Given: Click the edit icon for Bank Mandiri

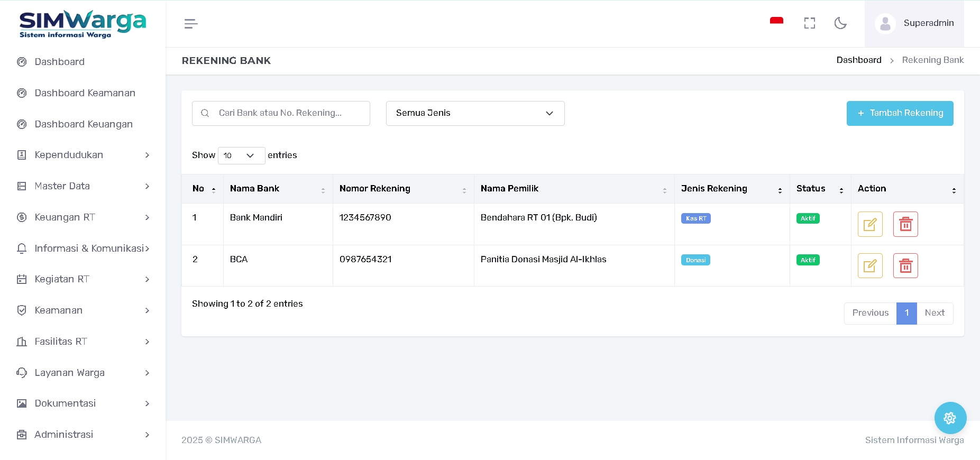Looking at the screenshot, I should tap(869, 224).
